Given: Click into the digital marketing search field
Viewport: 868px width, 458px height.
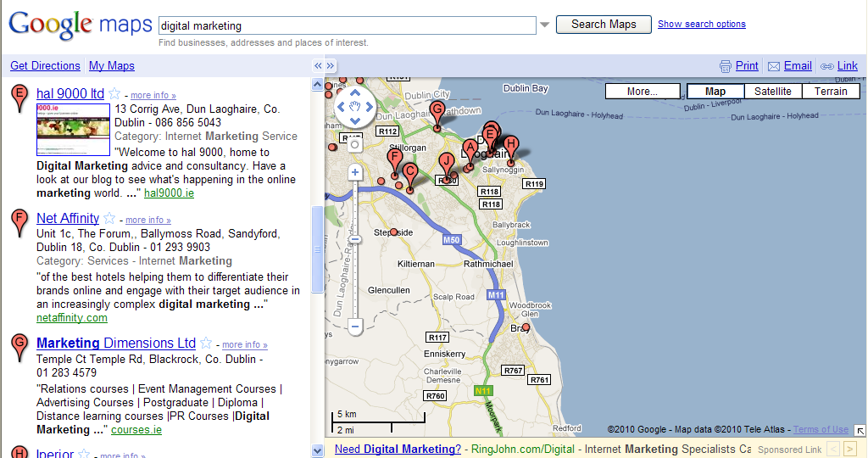Looking at the screenshot, I should tap(348, 25).
